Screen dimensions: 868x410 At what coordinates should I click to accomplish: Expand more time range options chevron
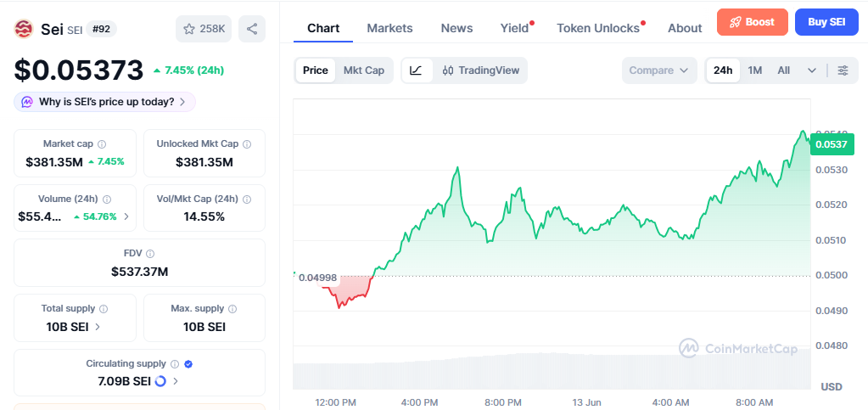[812, 70]
